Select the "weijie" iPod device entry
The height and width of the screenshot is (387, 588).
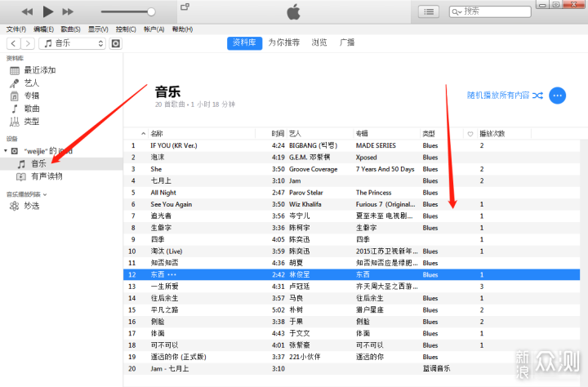tap(48, 151)
